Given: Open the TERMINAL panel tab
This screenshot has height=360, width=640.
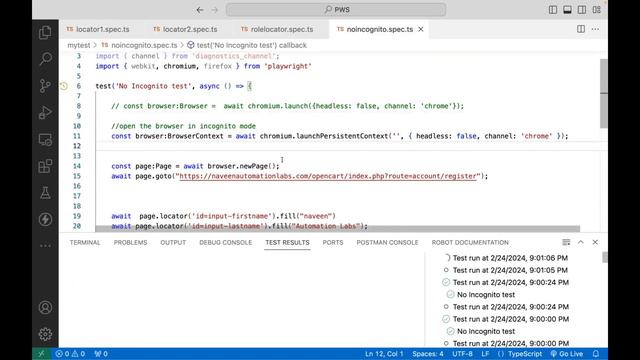Looking at the screenshot, I should pyautogui.click(x=85, y=242).
